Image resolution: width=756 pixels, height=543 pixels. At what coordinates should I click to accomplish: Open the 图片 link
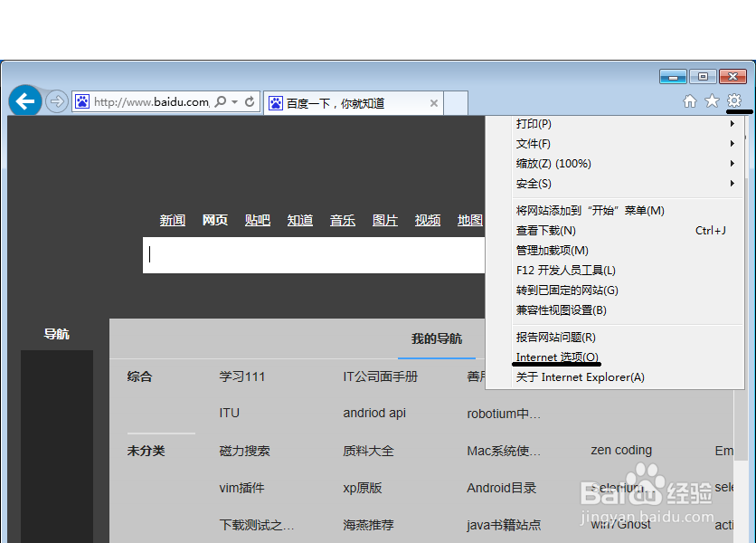[x=384, y=221]
